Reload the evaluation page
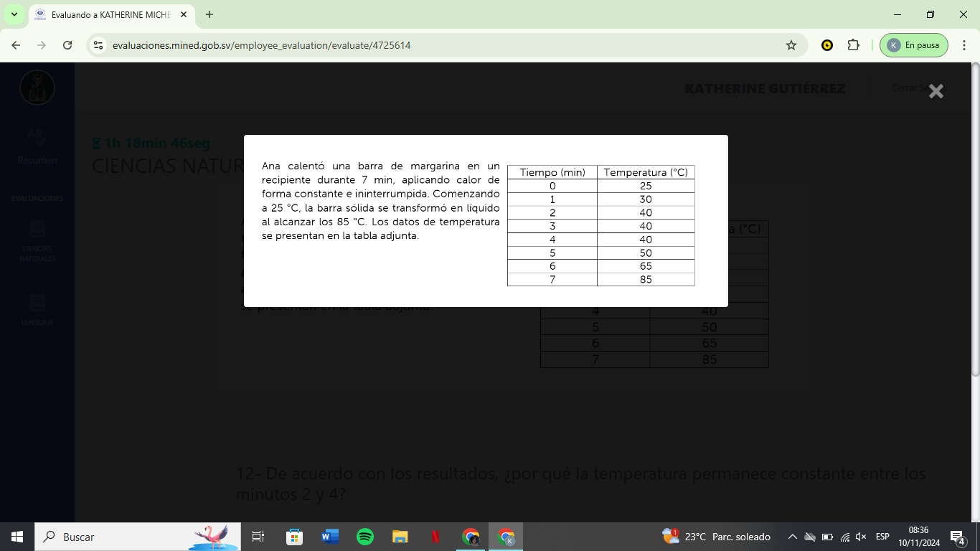980x551 pixels. click(x=67, y=45)
